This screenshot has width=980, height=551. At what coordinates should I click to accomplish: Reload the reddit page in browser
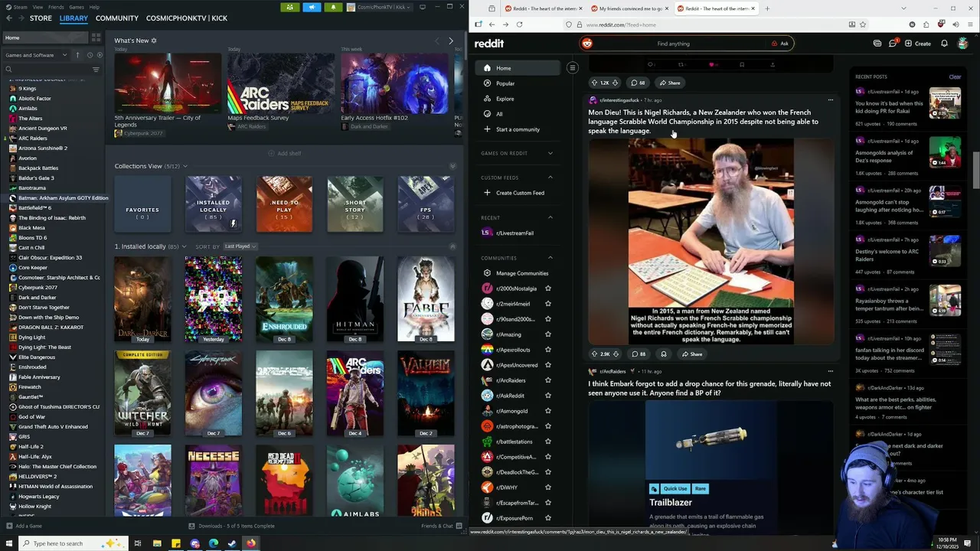click(x=519, y=24)
